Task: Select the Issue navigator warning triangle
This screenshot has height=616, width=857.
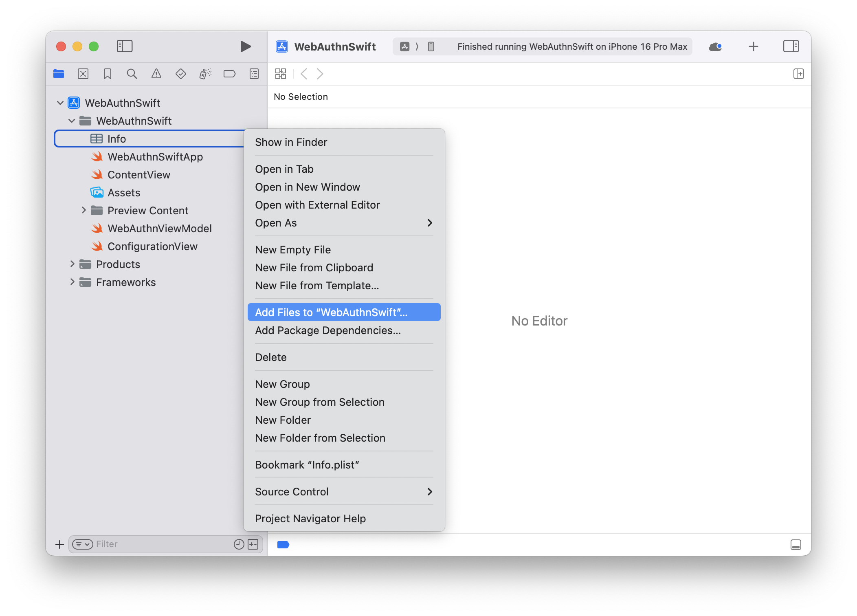Action: (x=156, y=74)
